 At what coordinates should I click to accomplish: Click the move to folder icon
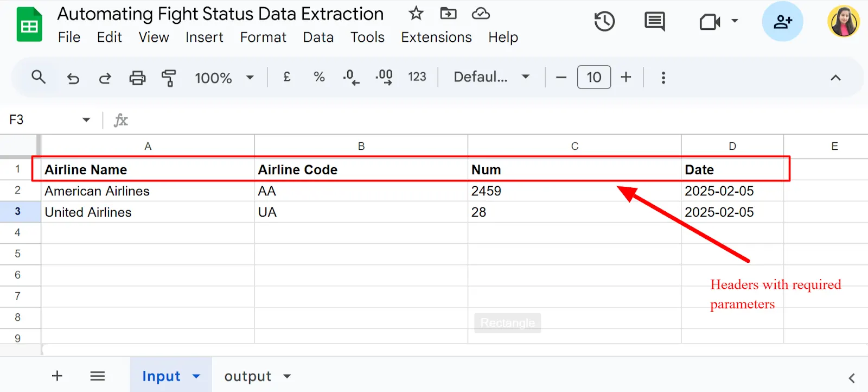click(448, 13)
